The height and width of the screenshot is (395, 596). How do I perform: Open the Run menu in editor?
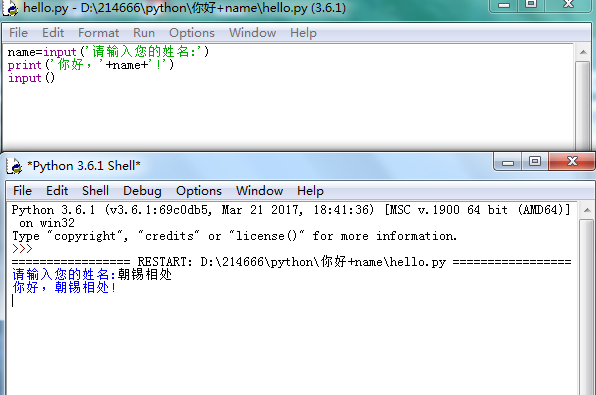point(144,33)
